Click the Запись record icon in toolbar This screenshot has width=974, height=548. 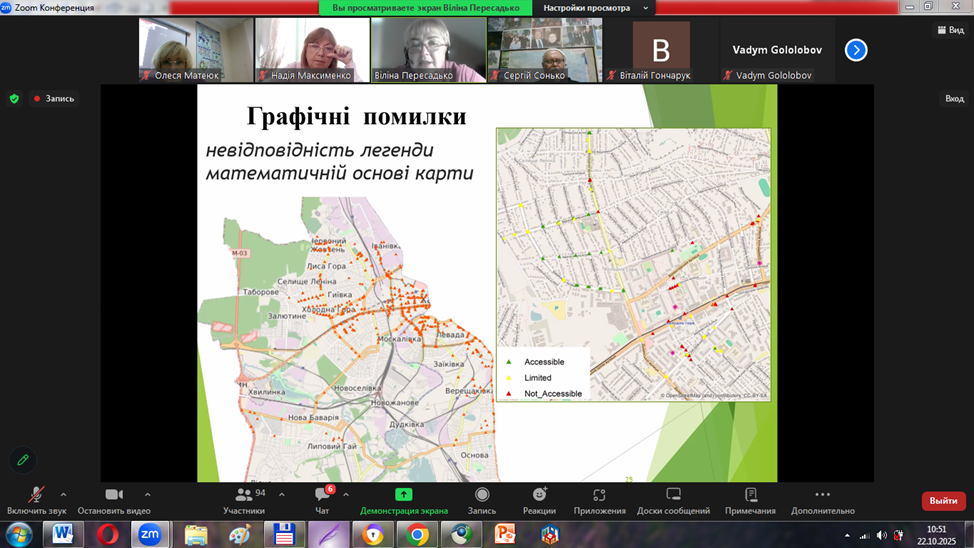click(x=482, y=496)
